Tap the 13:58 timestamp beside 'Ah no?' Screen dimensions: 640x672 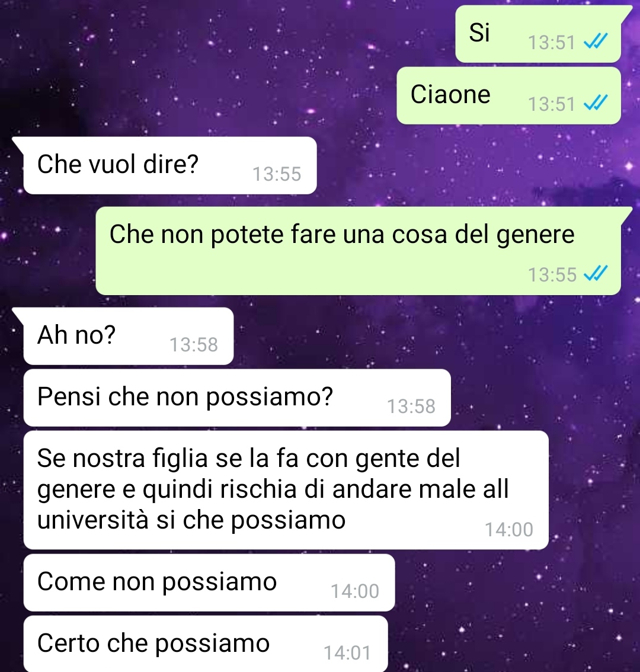click(x=194, y=344)
